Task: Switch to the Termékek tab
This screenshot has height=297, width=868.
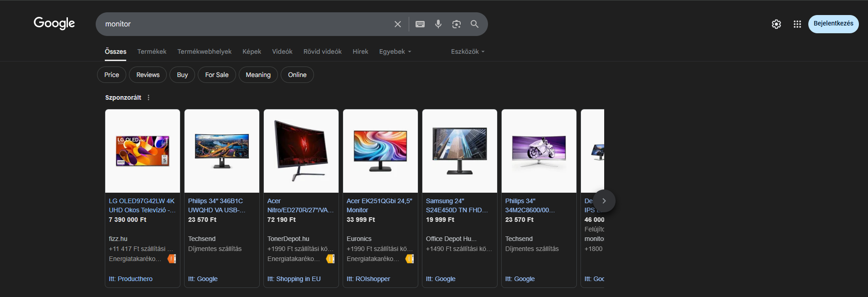Action: coord(152,51)
